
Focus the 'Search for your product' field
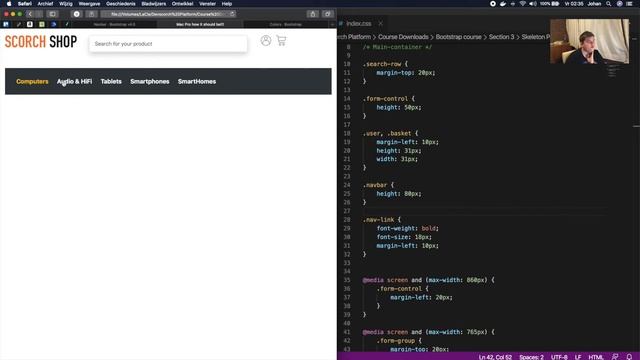168,44
